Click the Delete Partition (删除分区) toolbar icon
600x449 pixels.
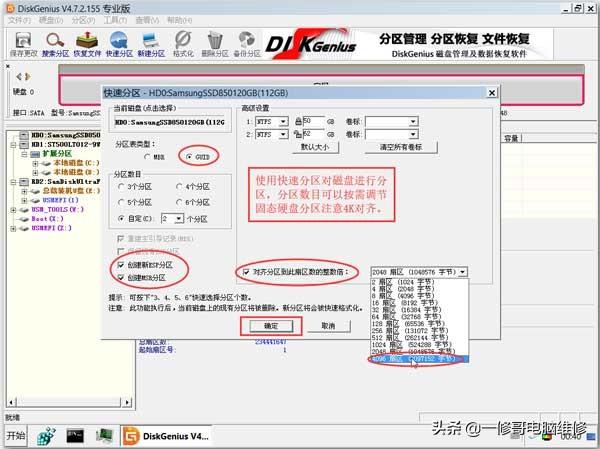pos(215,44)
